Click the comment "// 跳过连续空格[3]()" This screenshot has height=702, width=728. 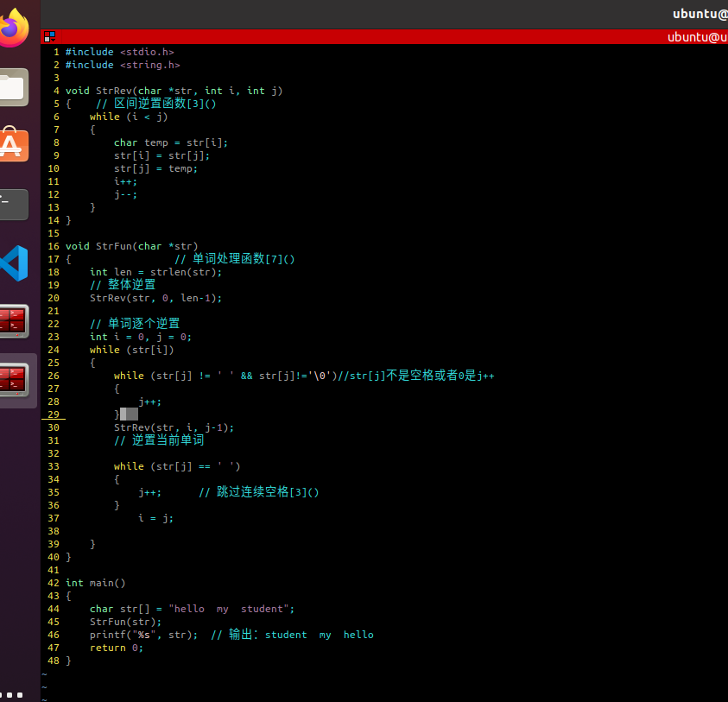258,492
